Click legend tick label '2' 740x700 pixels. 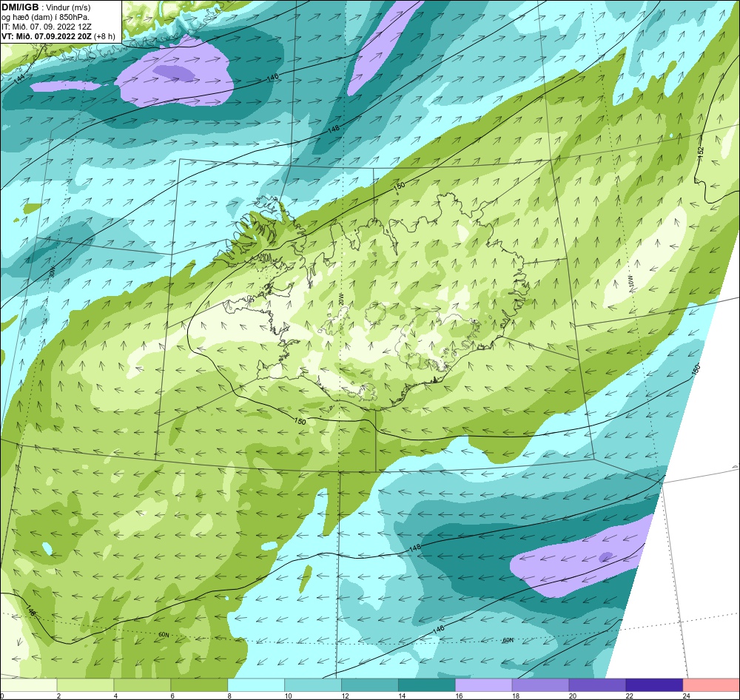[x=58, y=696]
